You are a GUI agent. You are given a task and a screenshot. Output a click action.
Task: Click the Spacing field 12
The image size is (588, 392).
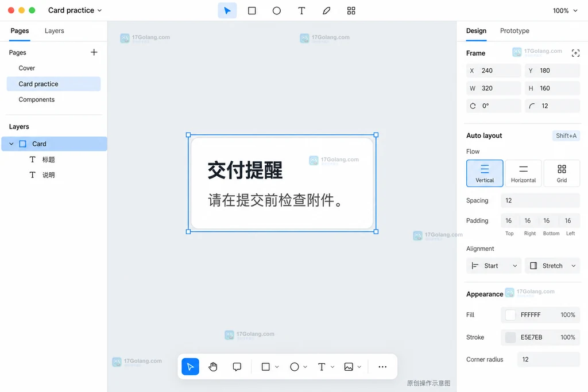click(540, 200)
